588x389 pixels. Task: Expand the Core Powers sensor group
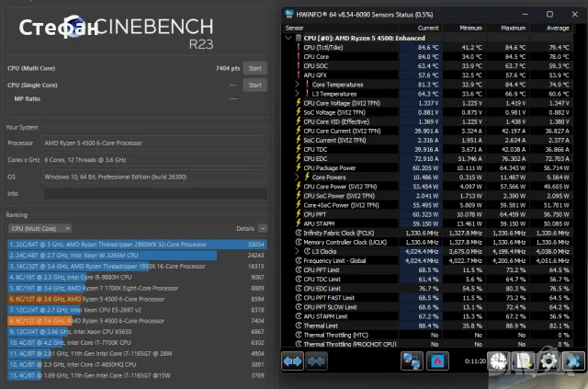(297, 177)
